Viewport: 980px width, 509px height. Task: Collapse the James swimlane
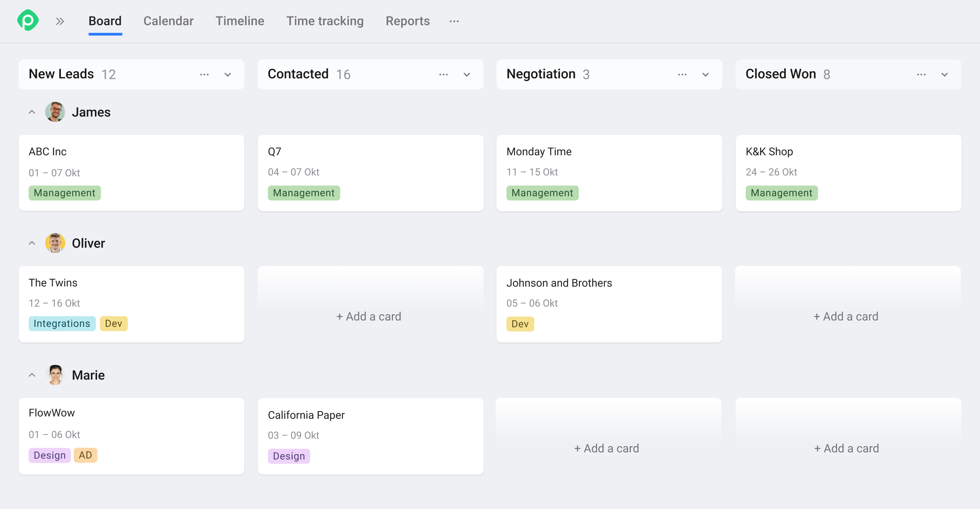point(32,112)
